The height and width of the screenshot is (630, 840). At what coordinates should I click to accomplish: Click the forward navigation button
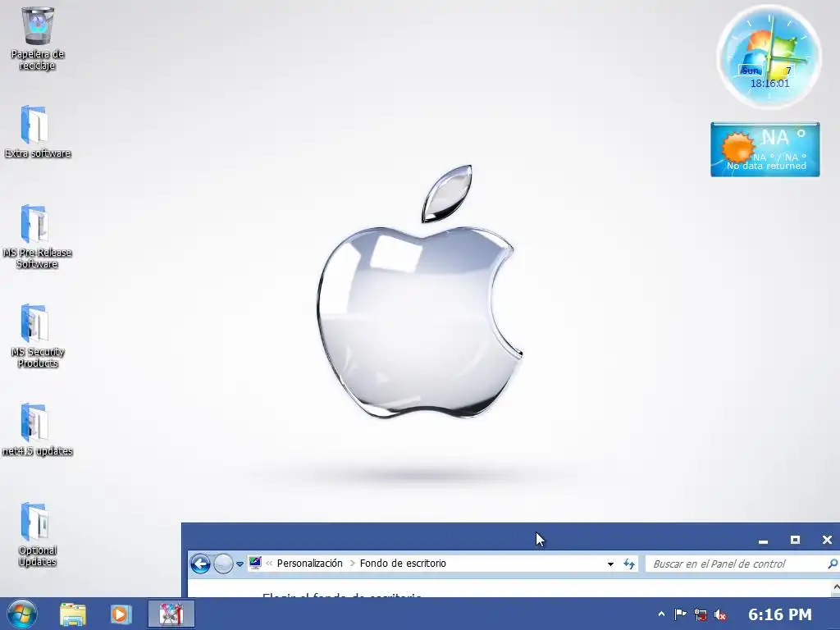(x=223, y=564)
